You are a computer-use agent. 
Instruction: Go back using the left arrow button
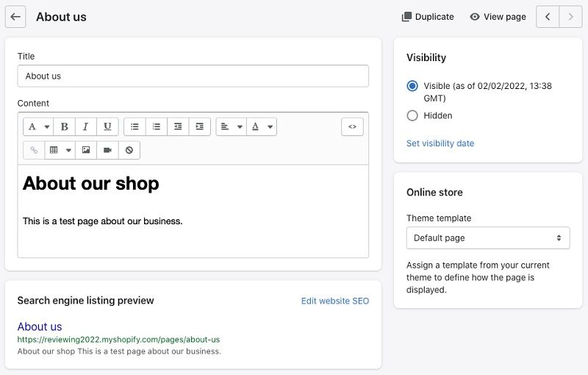[15, 17]
